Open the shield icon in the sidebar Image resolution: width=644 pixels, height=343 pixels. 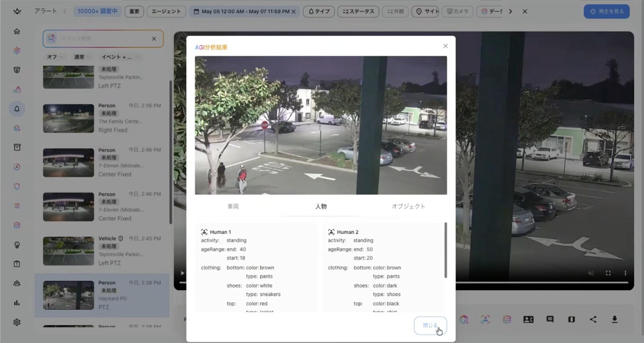17,186
